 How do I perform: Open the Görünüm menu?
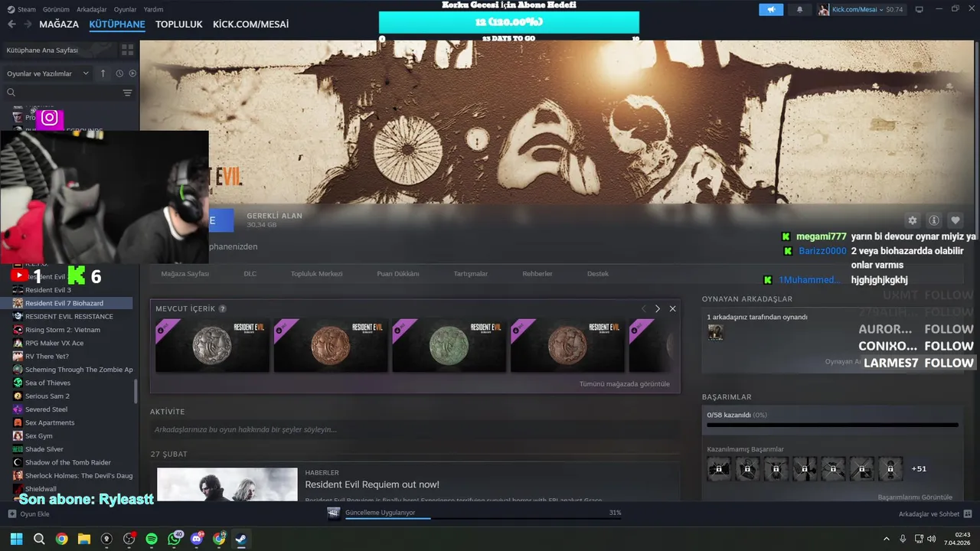pos(56,9)
